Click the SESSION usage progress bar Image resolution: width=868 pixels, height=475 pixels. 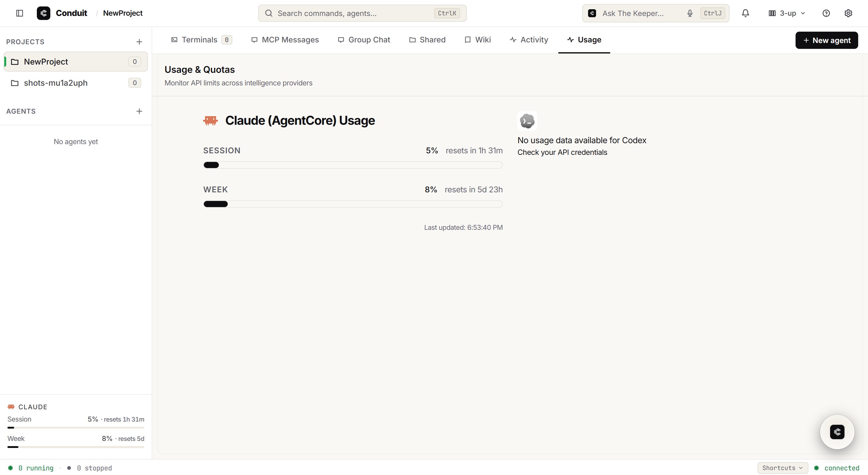click(353, 165)
